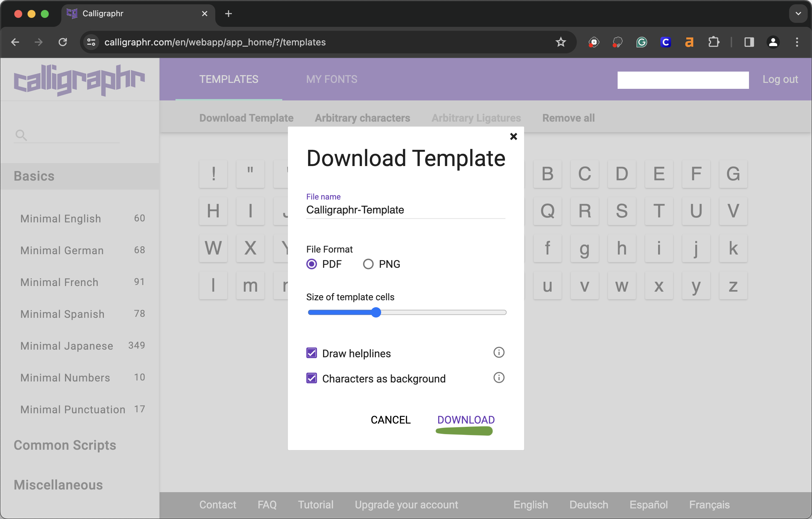The width and height of the screenshot is (812, 519).
Task: Switch to the MY FONTS tab
Action: point(331,79)
